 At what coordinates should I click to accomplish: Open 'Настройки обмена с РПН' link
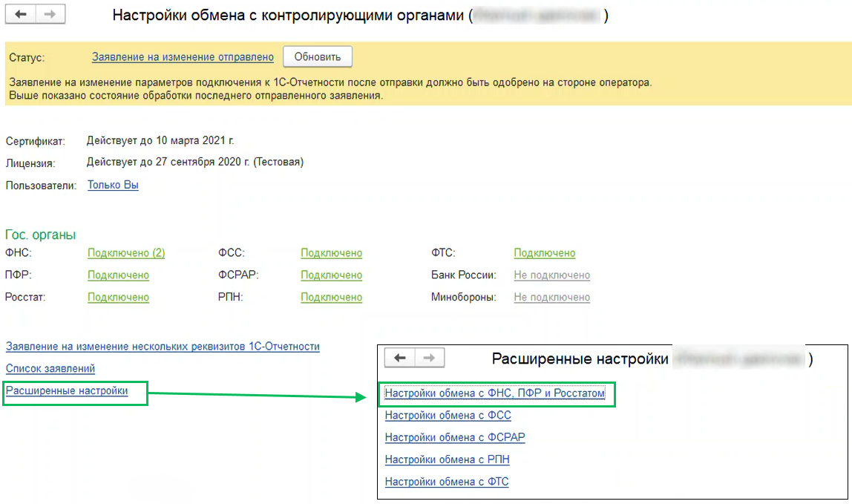tap(448, 459)
